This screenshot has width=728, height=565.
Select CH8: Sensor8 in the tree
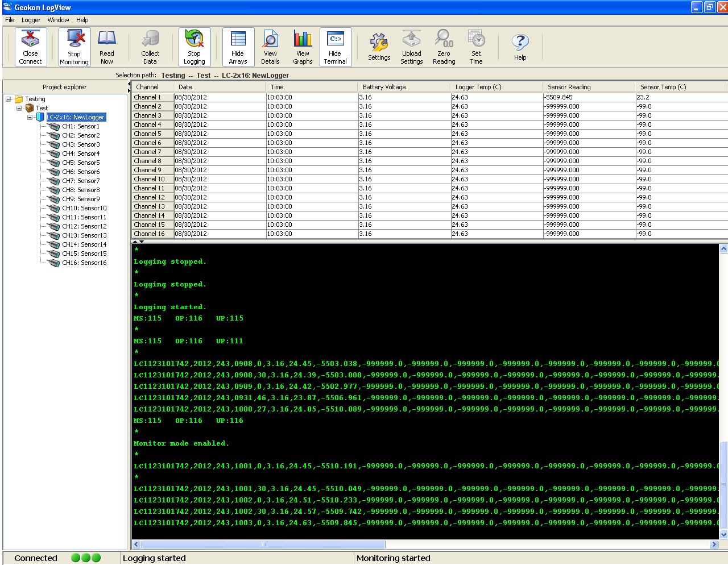coord(81,190)
